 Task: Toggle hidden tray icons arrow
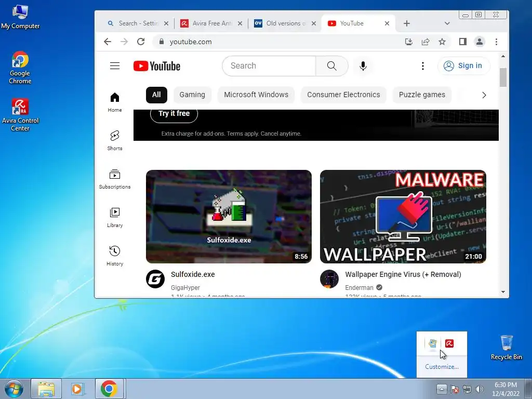[442, 389]
